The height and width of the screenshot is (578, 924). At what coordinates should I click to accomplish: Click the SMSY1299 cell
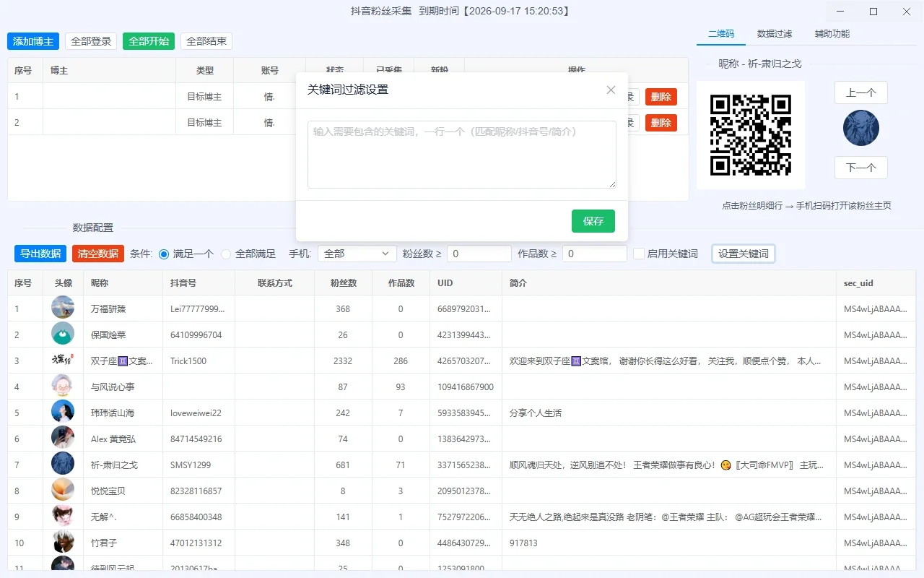pos(199,465)
